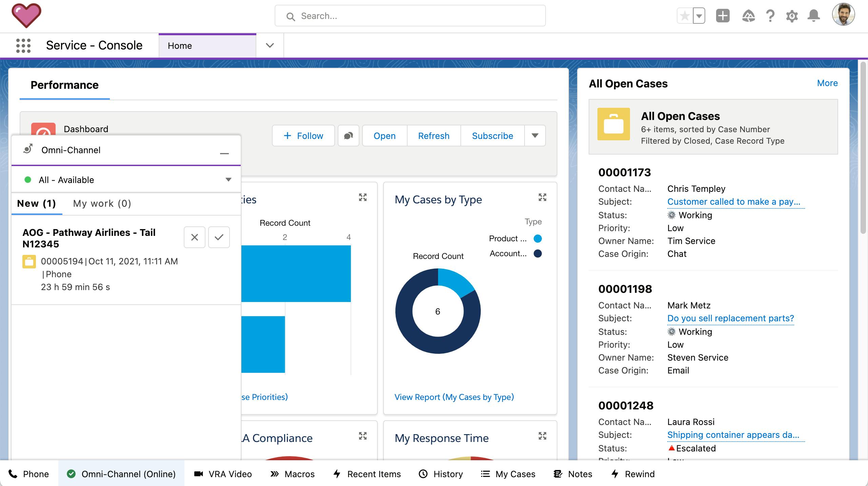The width and height of the screenshot is (868, 486).
Task: Accept the AOG Pathway Airlines work request
Action: point(219,237)
